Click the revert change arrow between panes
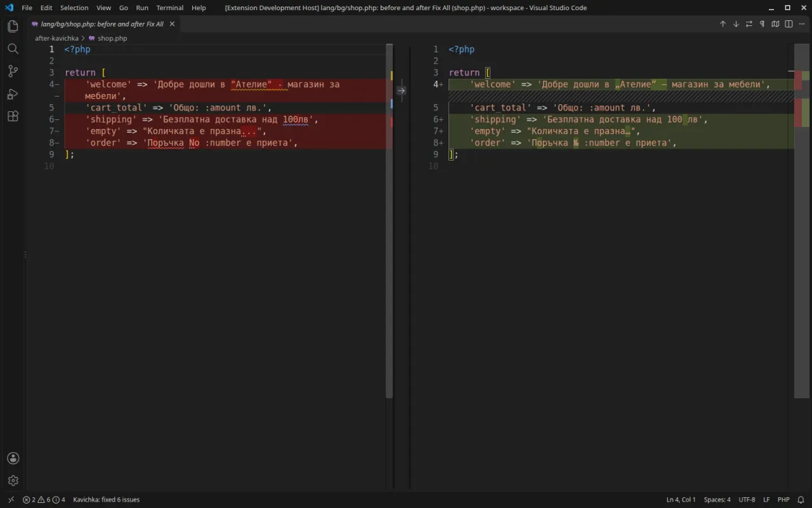Image resolution: width=812 pixels, height=508 pixels. pos(401,90)
